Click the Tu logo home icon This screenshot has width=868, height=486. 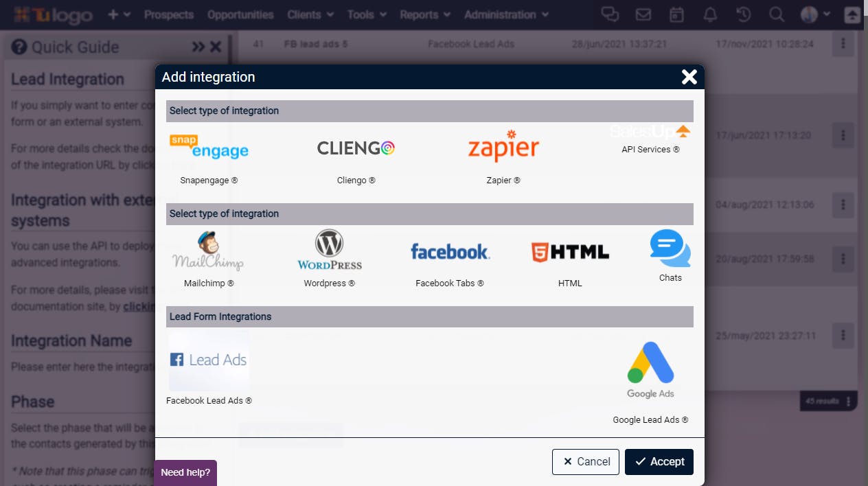pos(52,15)
